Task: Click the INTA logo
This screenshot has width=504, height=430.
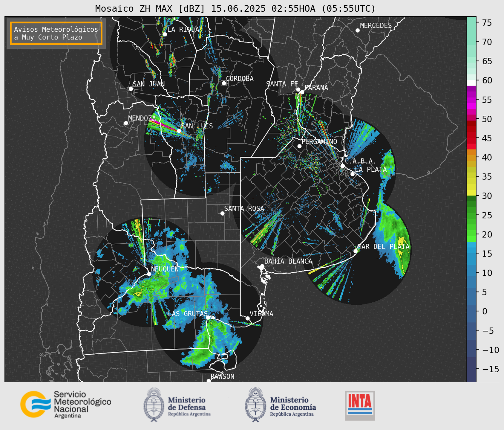Action: tap(360, 405)
